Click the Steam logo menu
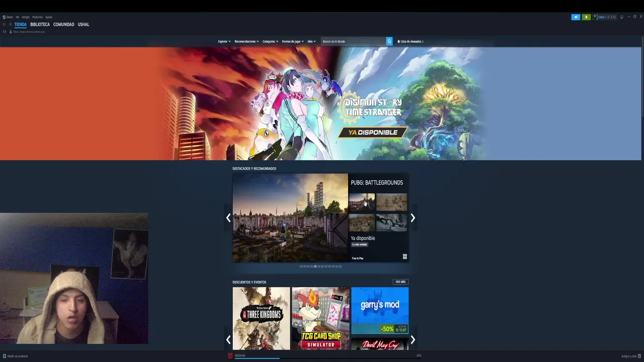The image size is (644, 362). pyautogui.click(x=8, y=17)
